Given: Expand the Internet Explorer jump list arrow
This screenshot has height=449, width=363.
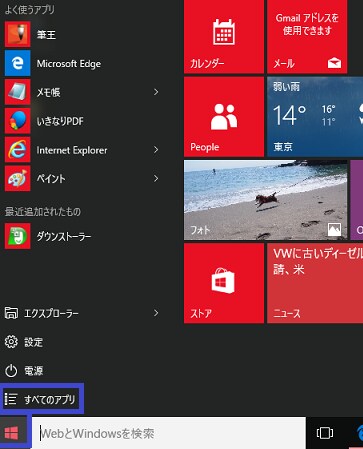Looking at the screenshot, I should tap(156, 150).
